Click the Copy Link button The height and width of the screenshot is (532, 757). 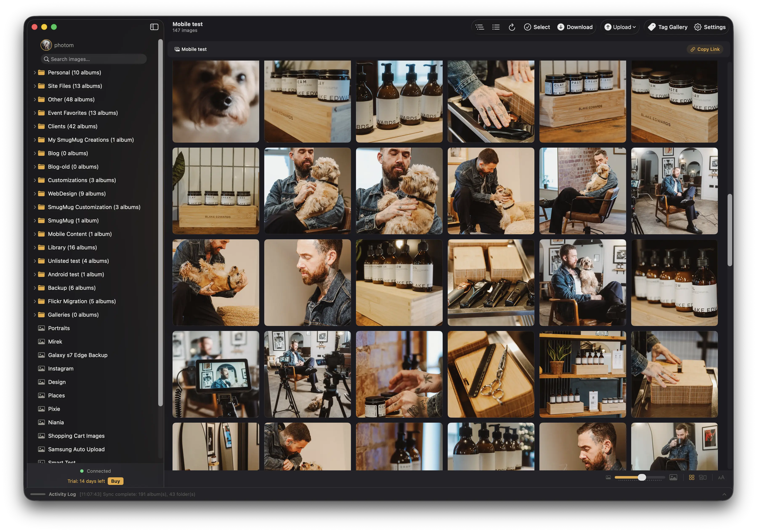[x=705, y=49]
